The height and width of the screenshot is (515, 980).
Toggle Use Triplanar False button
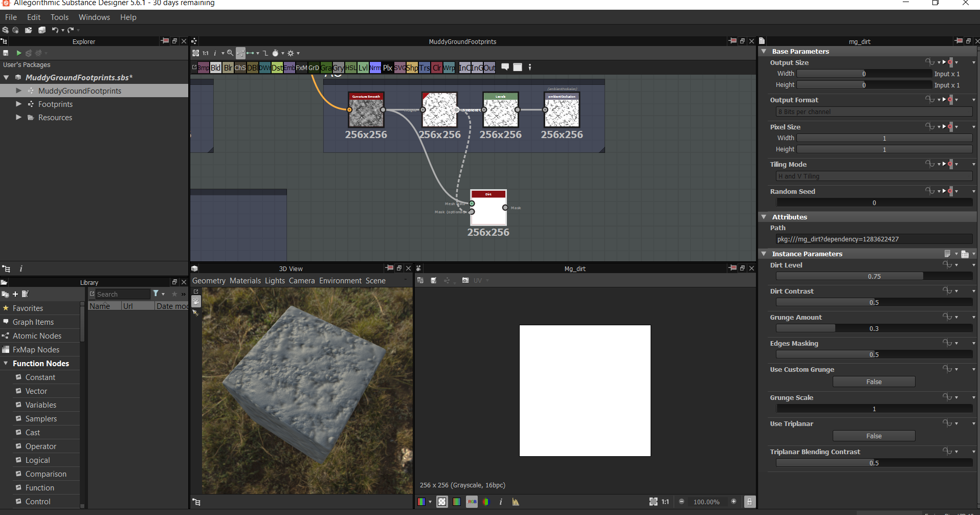(874, 436)
